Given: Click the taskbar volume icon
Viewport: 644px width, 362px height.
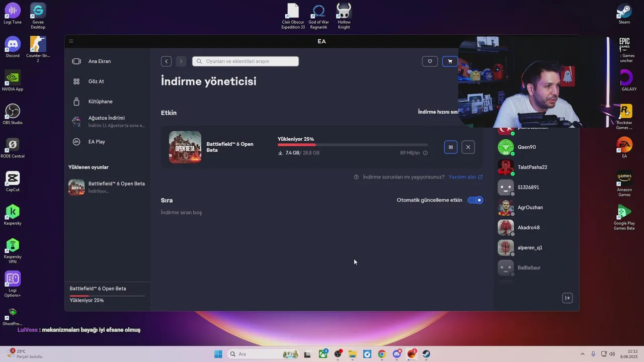Looking at the screenshot, I should click(x=612, y=354).
